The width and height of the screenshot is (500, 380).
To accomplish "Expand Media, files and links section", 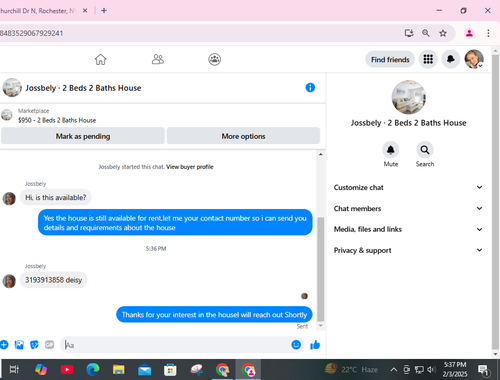I will pos(408,229).
